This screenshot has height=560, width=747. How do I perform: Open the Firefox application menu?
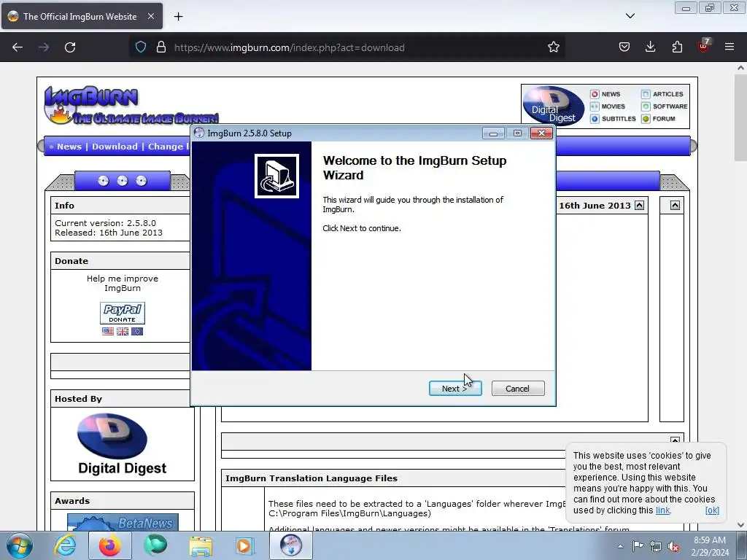coord(729,47)
